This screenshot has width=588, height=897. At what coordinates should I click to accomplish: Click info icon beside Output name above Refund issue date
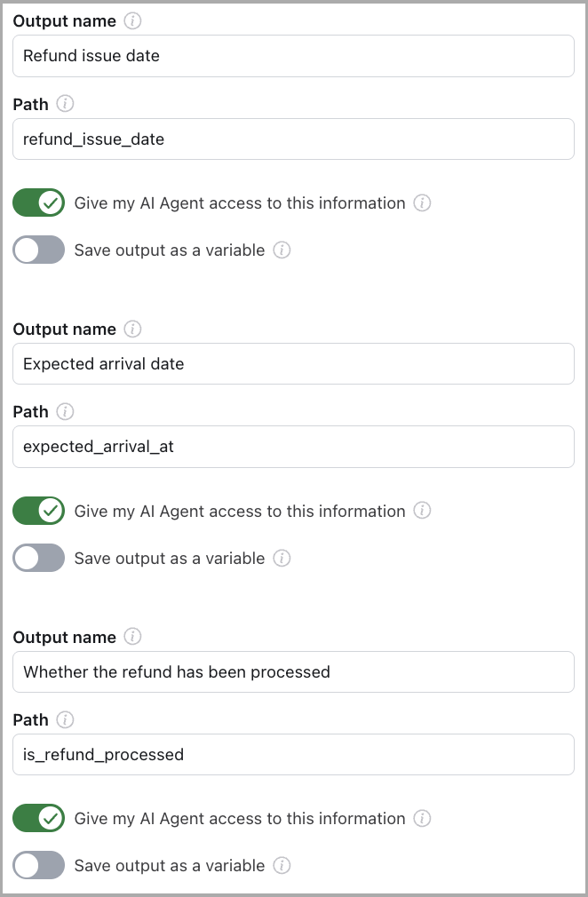click(x=133, y=21)
